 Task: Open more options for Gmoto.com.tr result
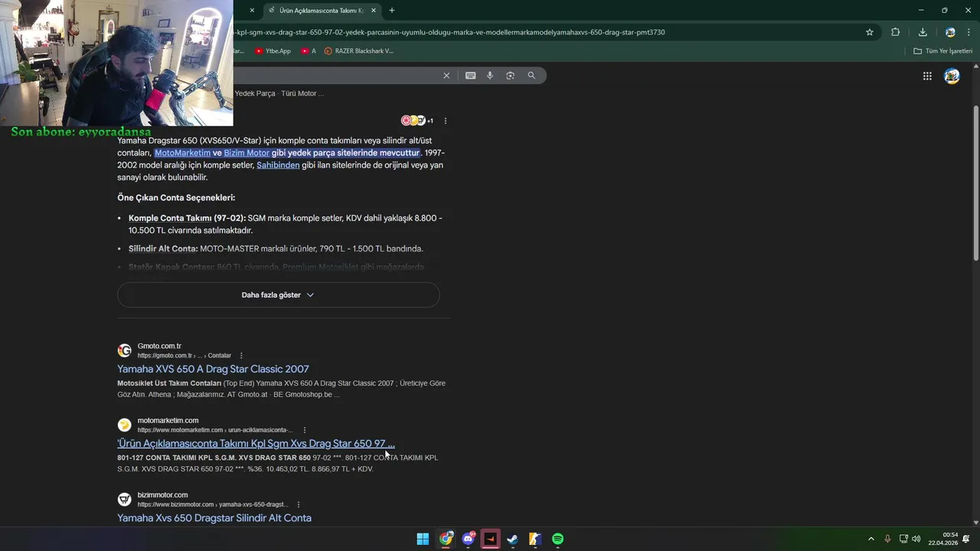241,355
